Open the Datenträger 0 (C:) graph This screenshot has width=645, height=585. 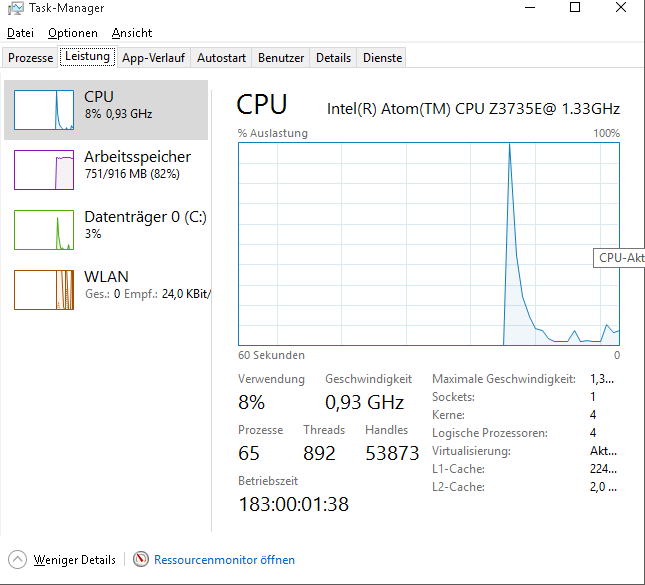point(44,230)
